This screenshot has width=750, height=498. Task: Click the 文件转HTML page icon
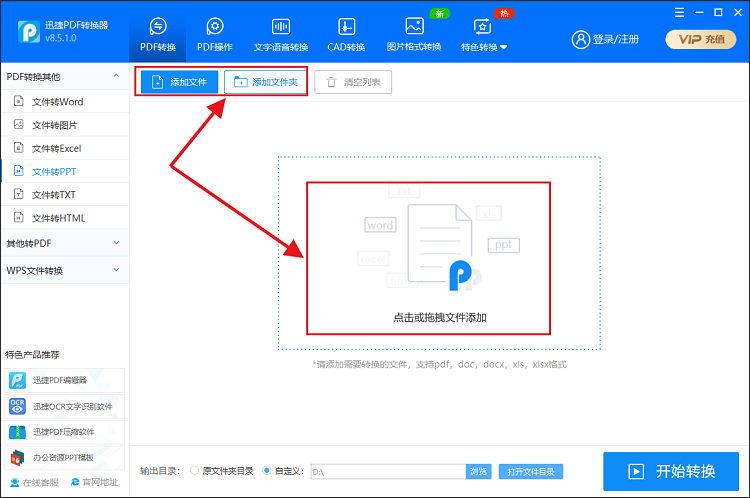pyautogui.click(x=19, y=217)
